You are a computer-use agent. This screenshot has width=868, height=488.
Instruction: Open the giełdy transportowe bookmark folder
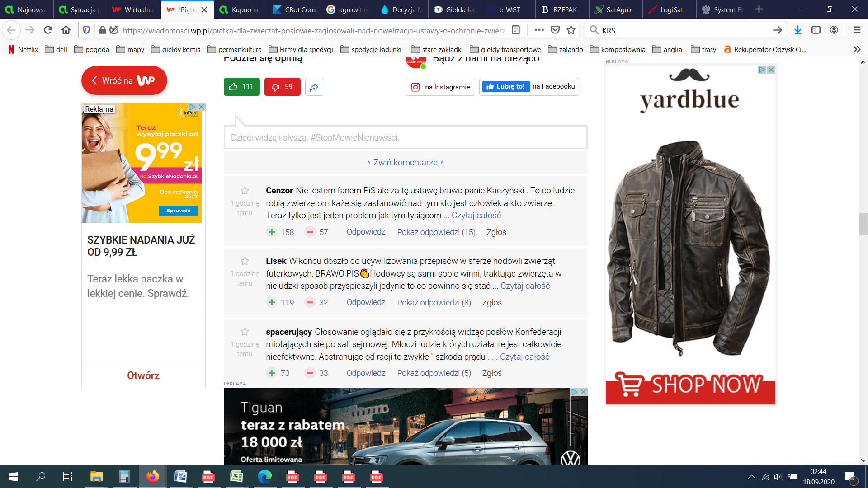click(x=505, y=49)
